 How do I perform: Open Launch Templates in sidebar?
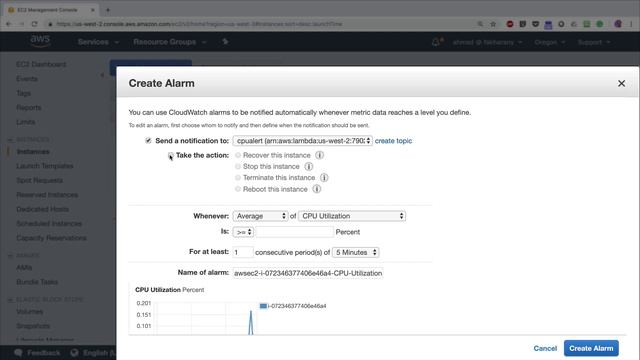pos(45,166)
